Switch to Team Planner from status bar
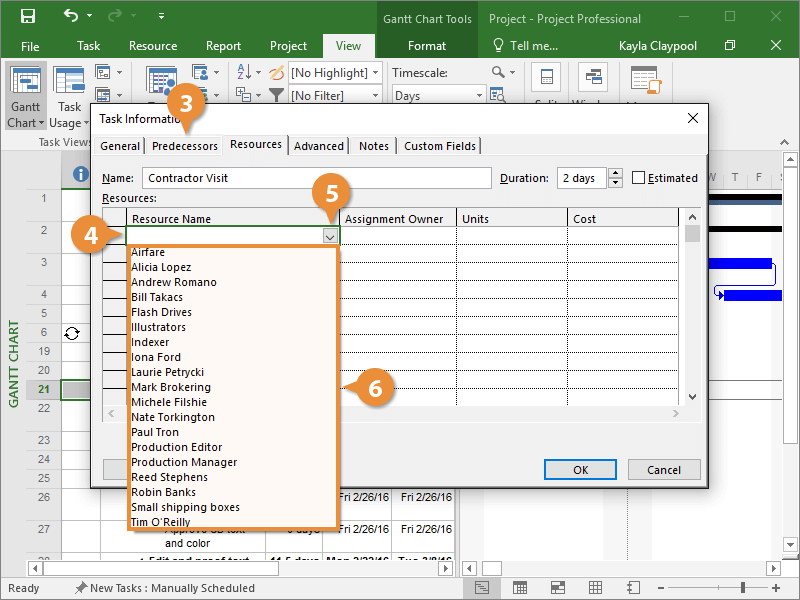Image resolution: width=800 pixels, height=600 pixels. [557, 588]
